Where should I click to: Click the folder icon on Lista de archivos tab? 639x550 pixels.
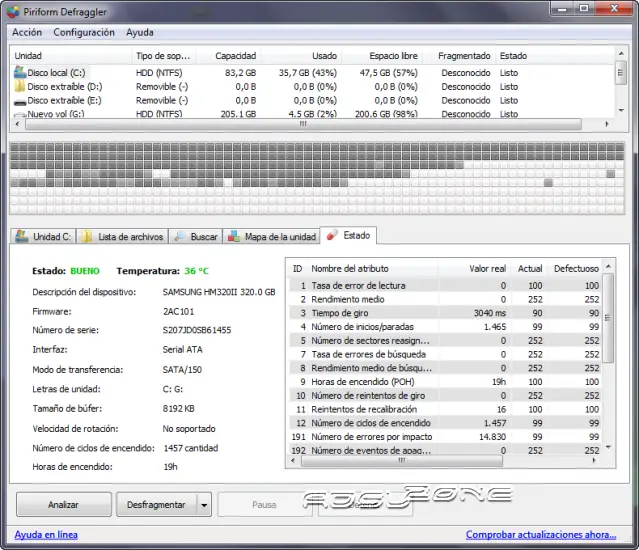point(87,237)
